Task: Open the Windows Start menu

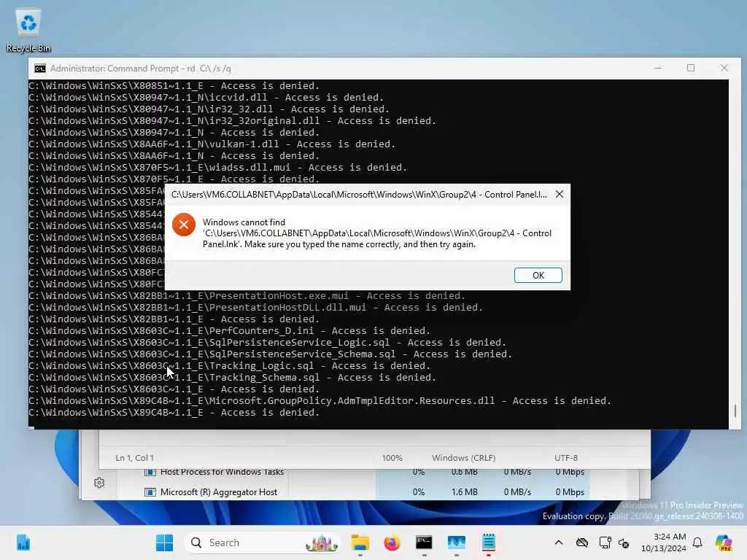Action: pos(164,542)
